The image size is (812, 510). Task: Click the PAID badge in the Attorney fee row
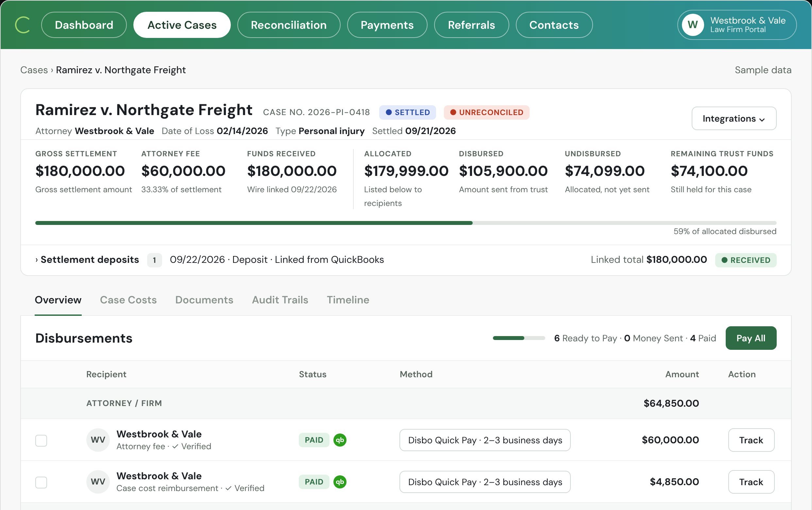[x=313, y=440]
